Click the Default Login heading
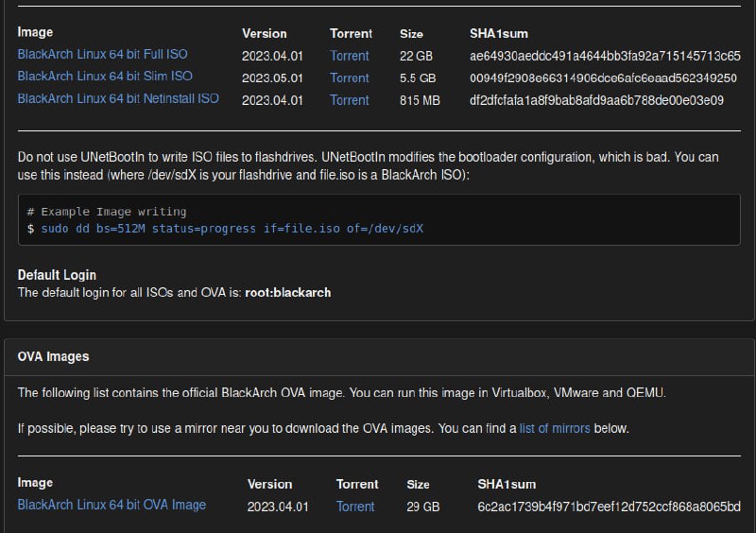Image resolution: width=756 pixels, height=533 pixels. point(57,275)
